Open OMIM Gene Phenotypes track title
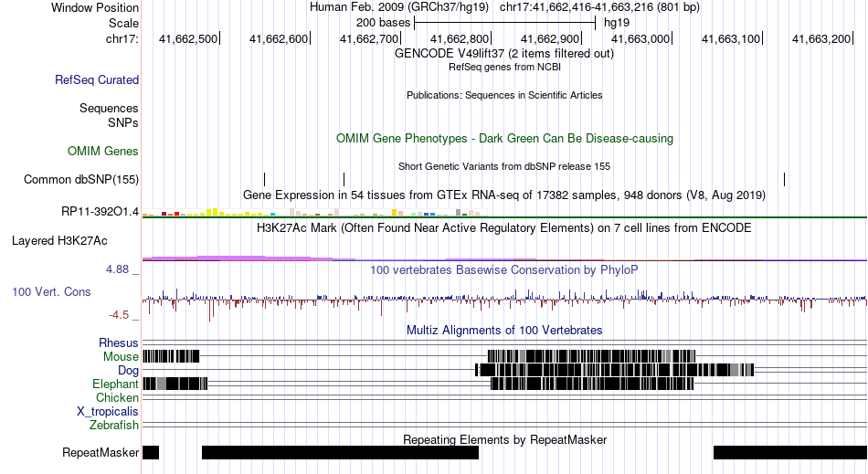 [x=504, y=138]
